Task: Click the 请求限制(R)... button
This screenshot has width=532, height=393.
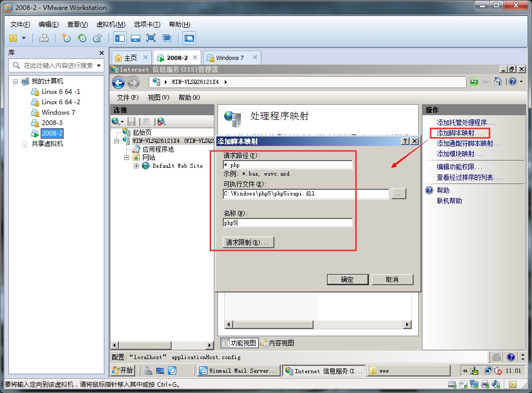Action: pos(248,242)
